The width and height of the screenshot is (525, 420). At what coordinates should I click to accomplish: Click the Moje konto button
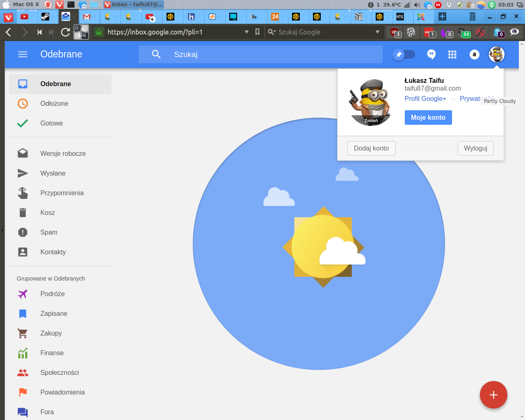point(428,117)
